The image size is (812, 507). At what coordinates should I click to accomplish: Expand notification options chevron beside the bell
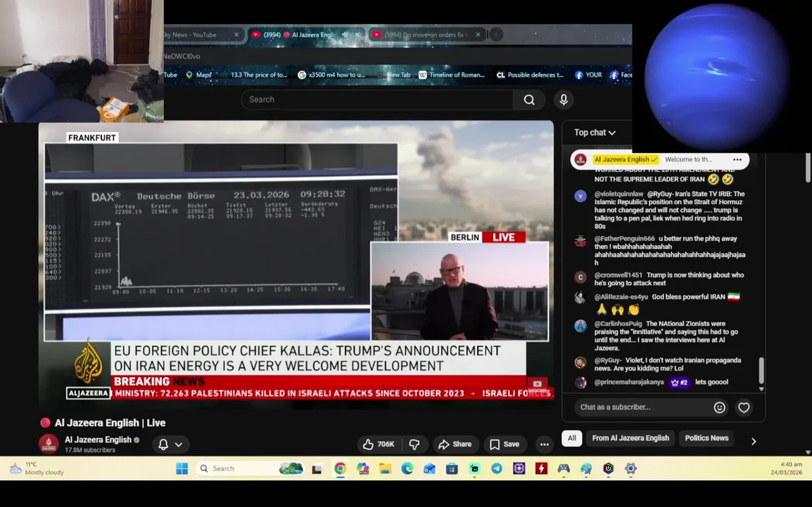point(179,444)
